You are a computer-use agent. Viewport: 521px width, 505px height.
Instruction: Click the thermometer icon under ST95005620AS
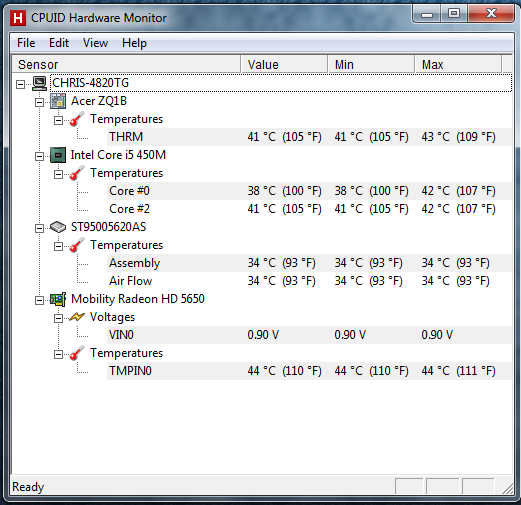(x=77, y=245)
